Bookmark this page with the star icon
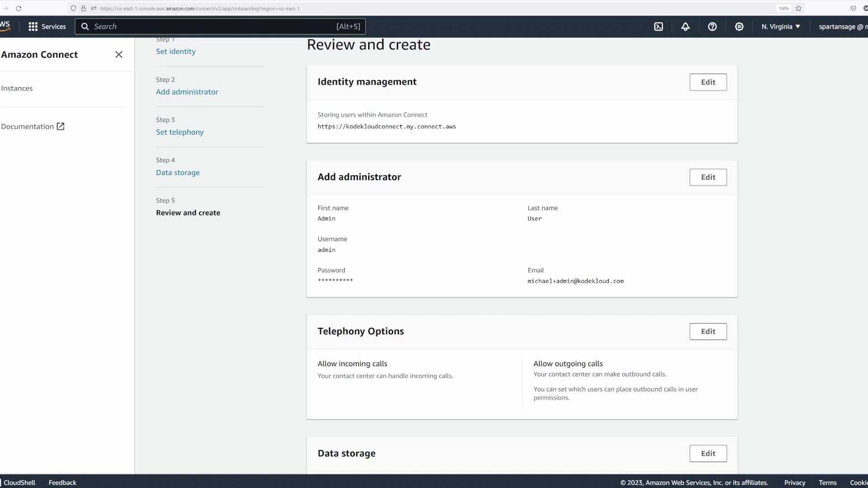This screenshot has height=488, width=868. coord(798,9)
